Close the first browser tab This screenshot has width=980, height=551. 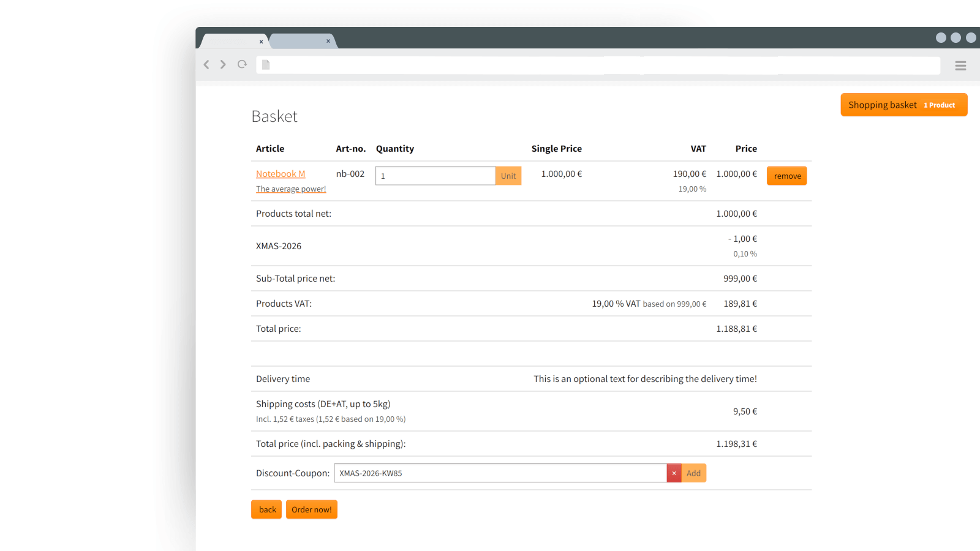coord(261,42)
